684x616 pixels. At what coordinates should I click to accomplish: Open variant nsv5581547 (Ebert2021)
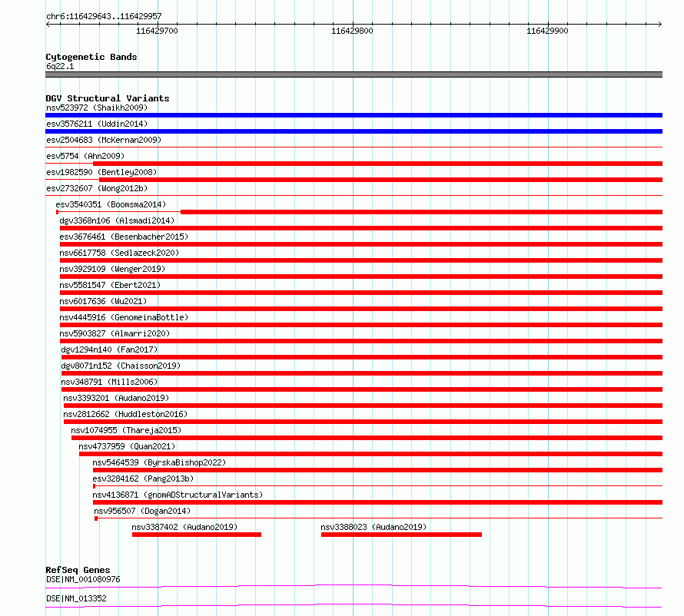[x=110, y=285]
